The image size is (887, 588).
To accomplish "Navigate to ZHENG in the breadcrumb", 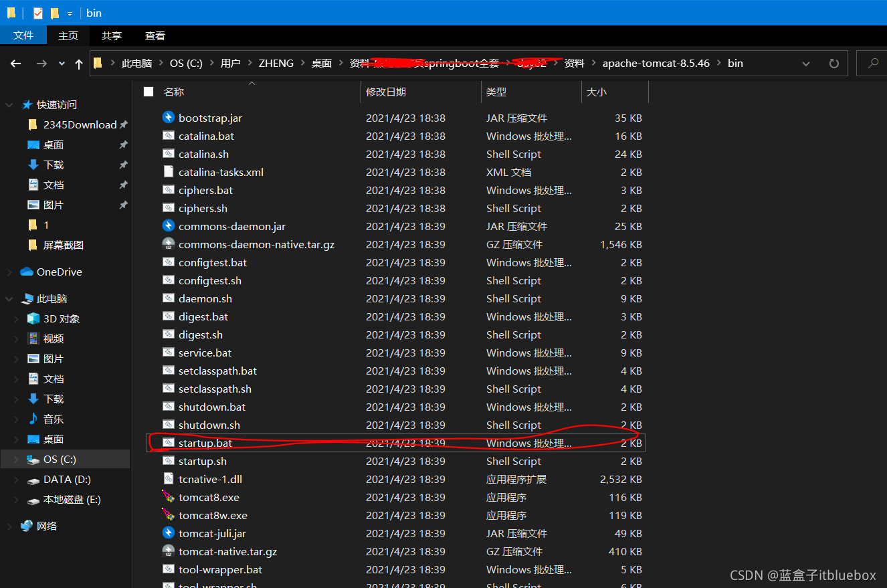I will (276, 64).
